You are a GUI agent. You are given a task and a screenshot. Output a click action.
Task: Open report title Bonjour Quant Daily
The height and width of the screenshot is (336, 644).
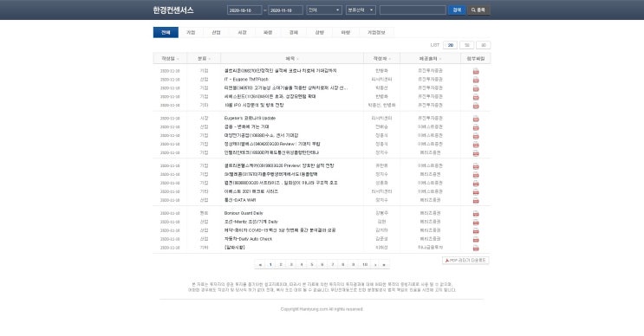(244, 213)
